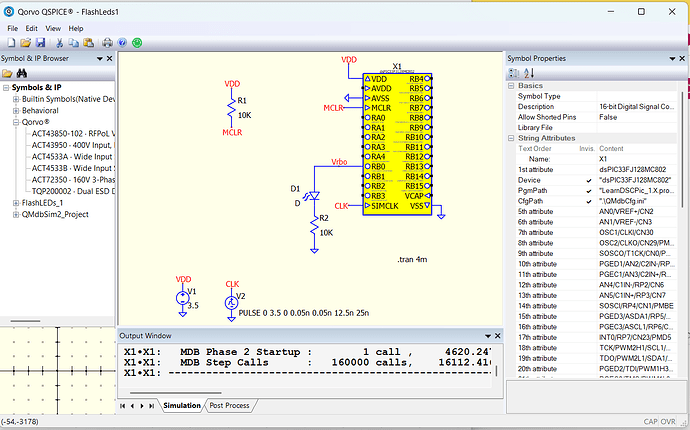Collapse the Basics property section
690x430 pixels.
pos(511,86)
